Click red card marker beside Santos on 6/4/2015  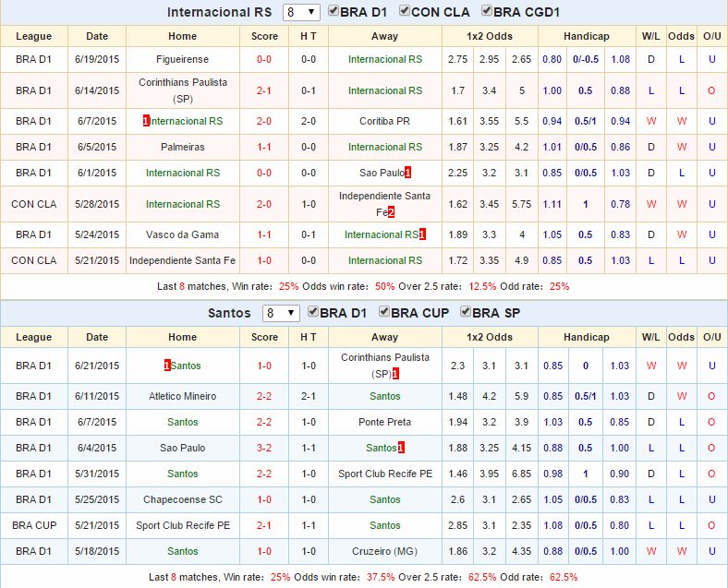pos(401,448)
